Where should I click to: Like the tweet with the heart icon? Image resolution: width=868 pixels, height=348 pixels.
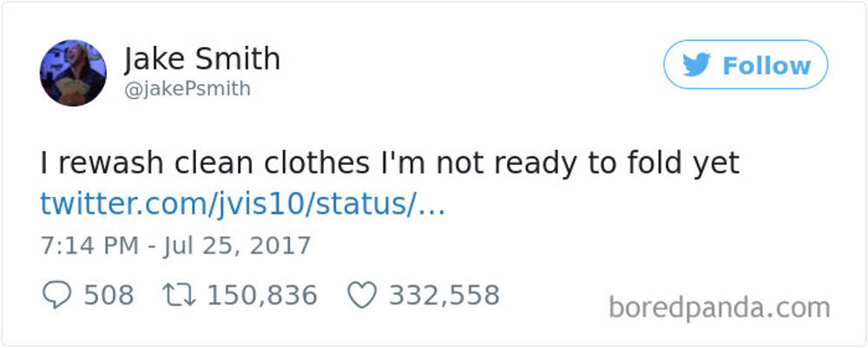(361, 295)
